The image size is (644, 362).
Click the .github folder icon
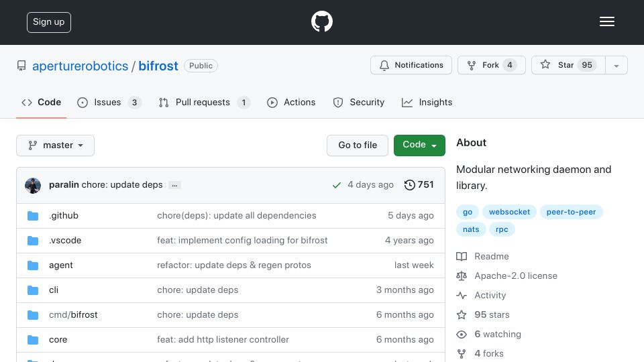(33, 216)
